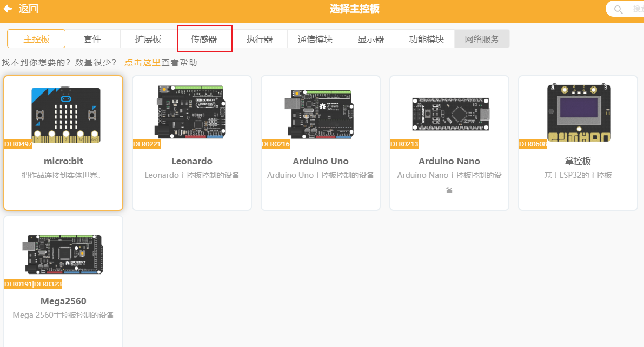Select the Arduino Nano board image

tap(450, 114)
